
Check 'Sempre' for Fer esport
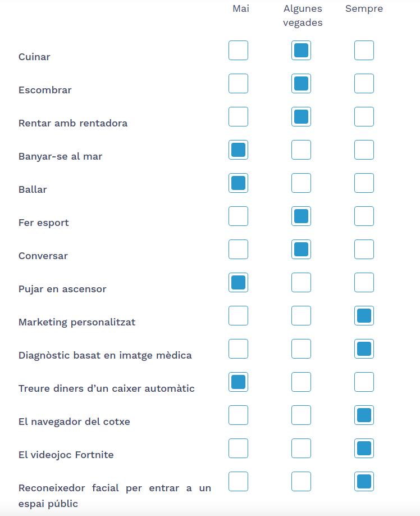click(364, 216)
